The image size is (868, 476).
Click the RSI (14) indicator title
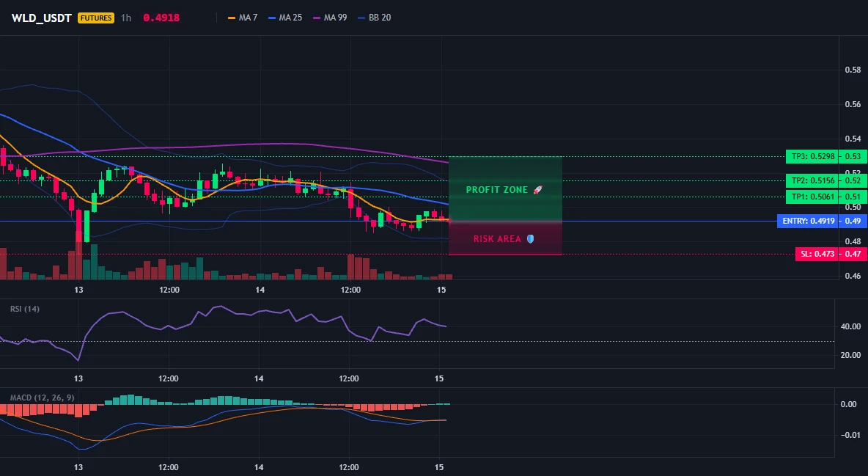25,309
